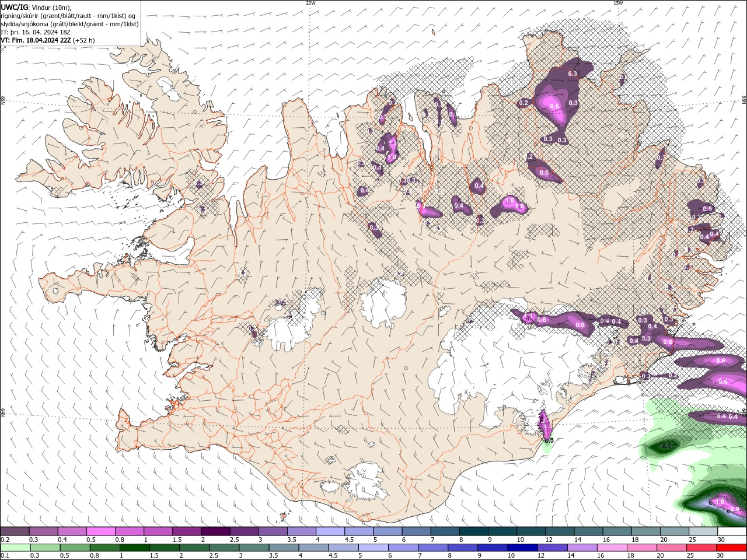Select the deep plum 2 snow legend swatch

click(215, 531)
